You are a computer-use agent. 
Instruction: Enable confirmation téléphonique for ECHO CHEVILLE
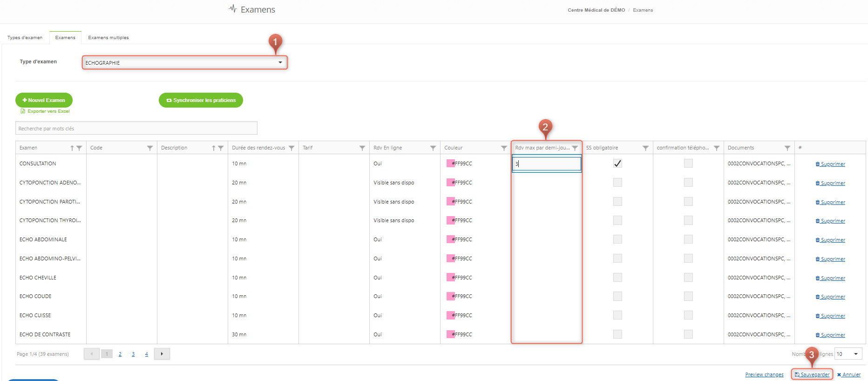[x=688, y=278]
